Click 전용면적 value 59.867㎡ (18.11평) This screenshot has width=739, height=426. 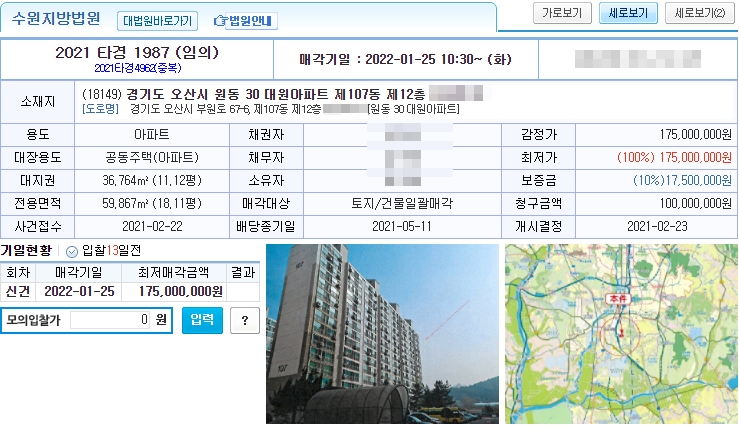pyautogui.click(x=152, y=204)
